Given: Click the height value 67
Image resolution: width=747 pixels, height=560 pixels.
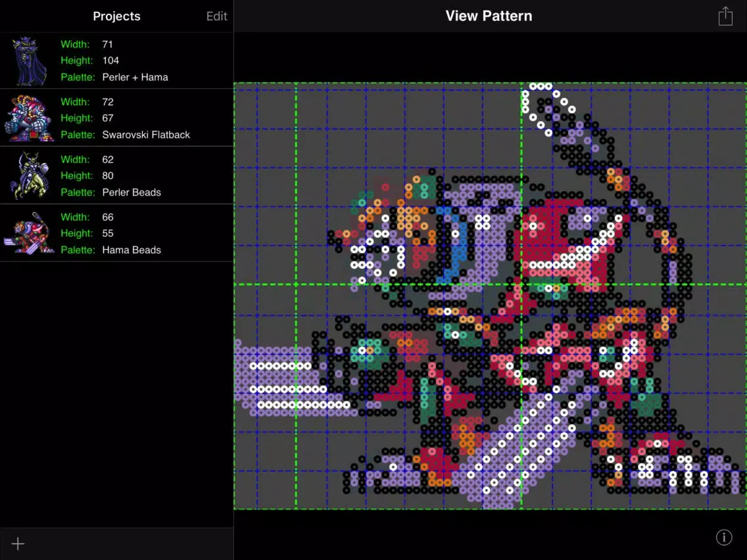Looking at the screenshot, I should (108, 118).
